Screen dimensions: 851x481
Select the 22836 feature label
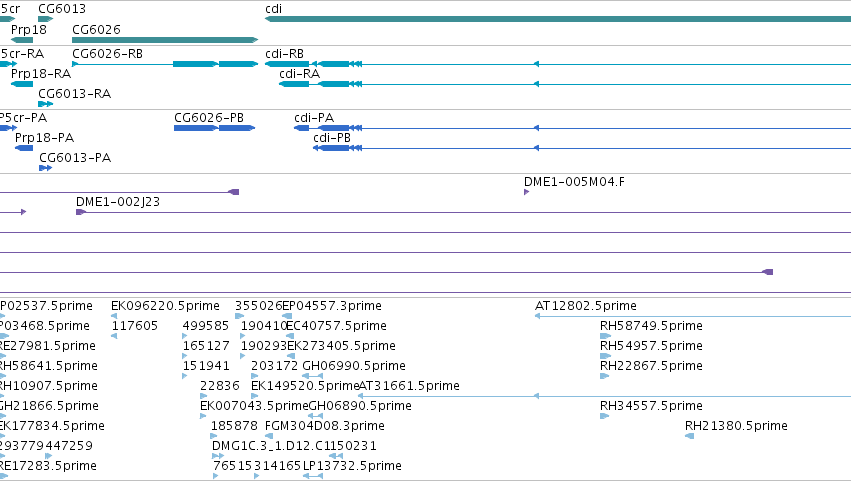tap(220, 387)
